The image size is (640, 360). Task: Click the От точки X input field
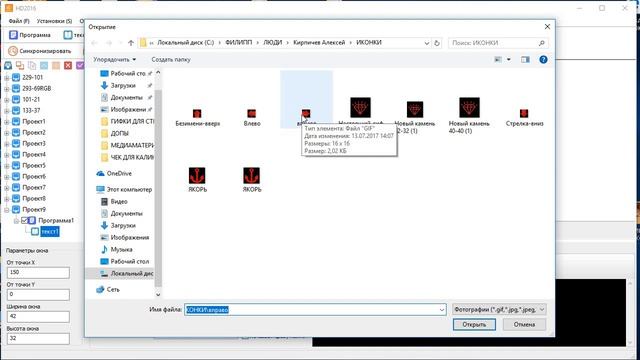tap(38, 273)
